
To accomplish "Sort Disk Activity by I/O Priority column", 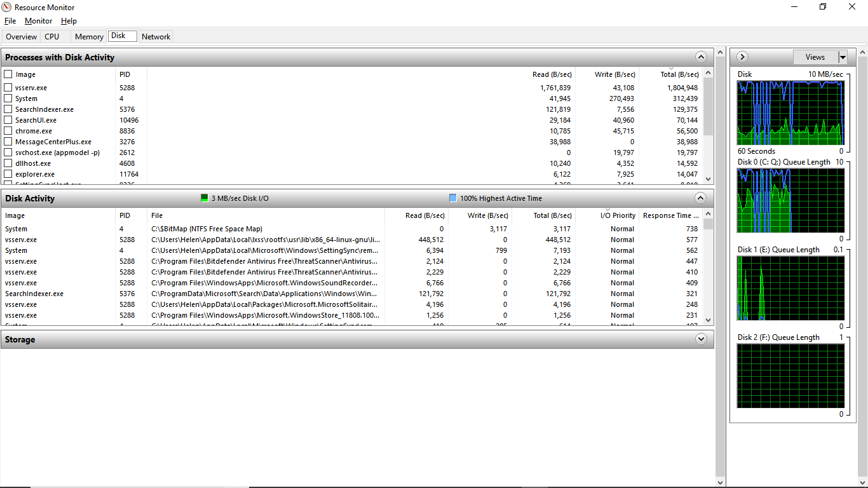I will [618, 215].
